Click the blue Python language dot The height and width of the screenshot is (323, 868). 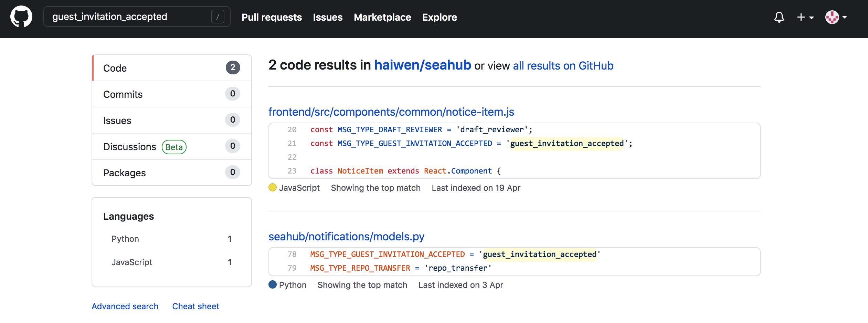(x=273, y=284)
